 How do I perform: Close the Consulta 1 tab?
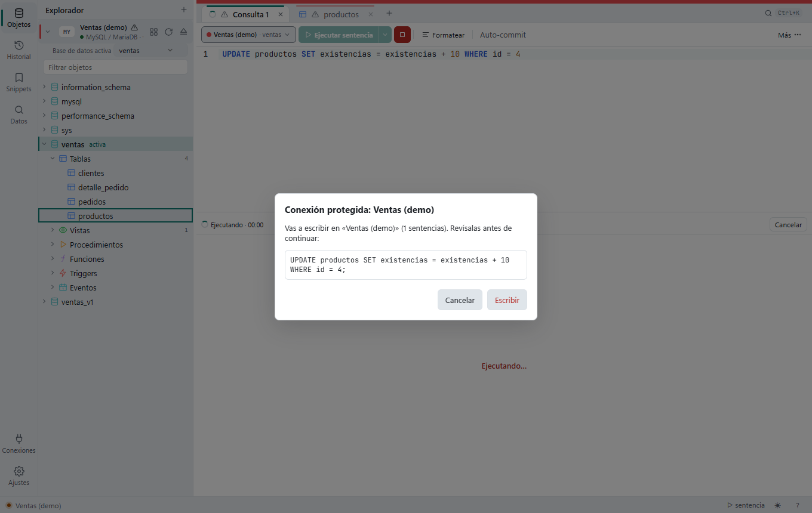pos(281,14)
